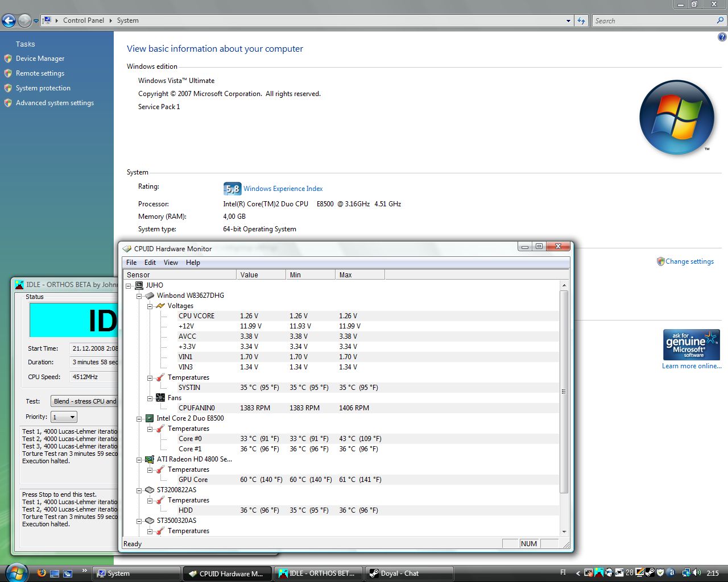Select the Intel Core 2 Duo E8500 item
Image resolution: width=728 pixels, height=582 pixels.
(x=190, y=418)
